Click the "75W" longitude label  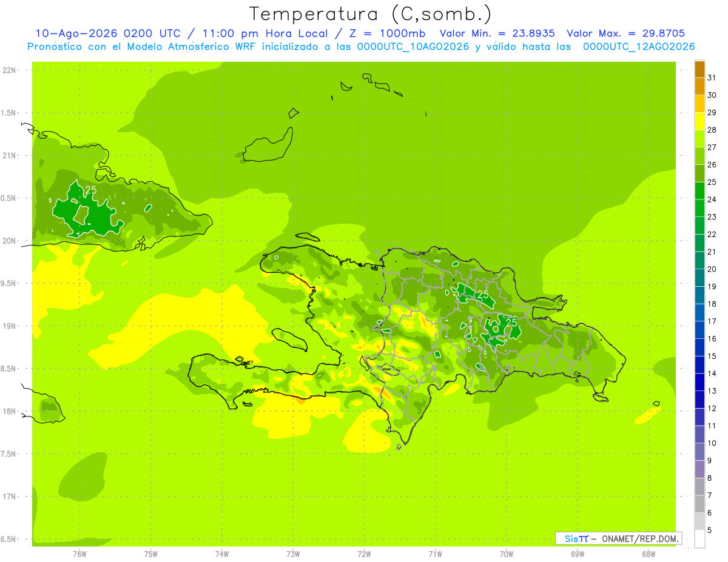pyautogui.click(x=151, y=554)
